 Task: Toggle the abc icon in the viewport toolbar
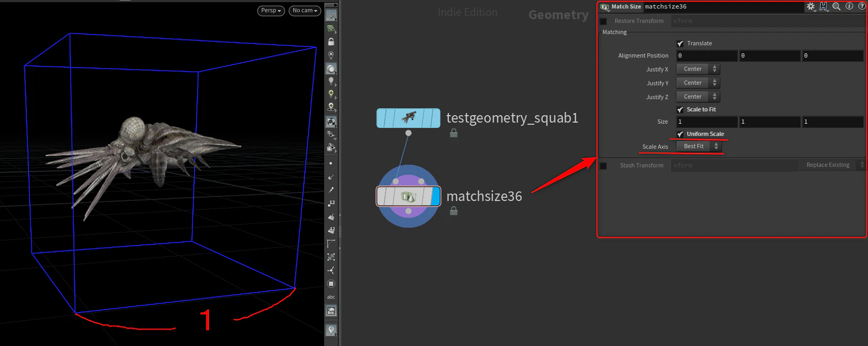pos(331,297)
